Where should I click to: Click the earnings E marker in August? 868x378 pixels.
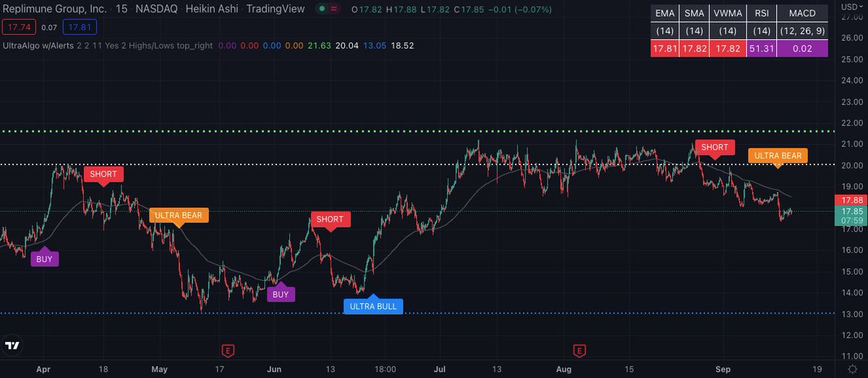point(579,351)
